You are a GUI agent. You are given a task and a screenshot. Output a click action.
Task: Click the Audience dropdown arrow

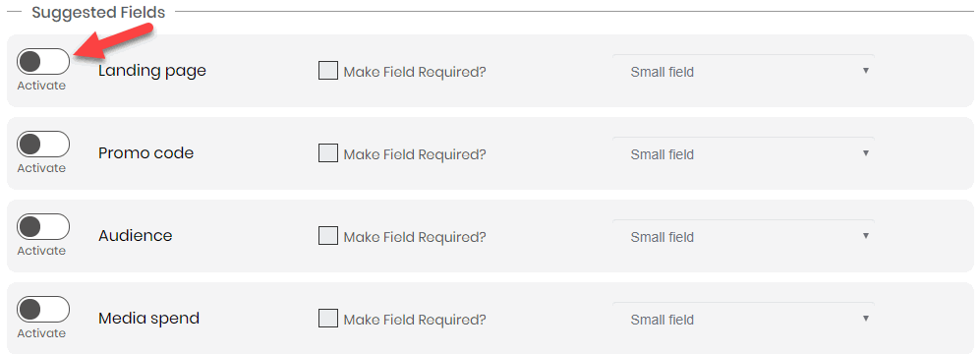click(x=866, y=236)
